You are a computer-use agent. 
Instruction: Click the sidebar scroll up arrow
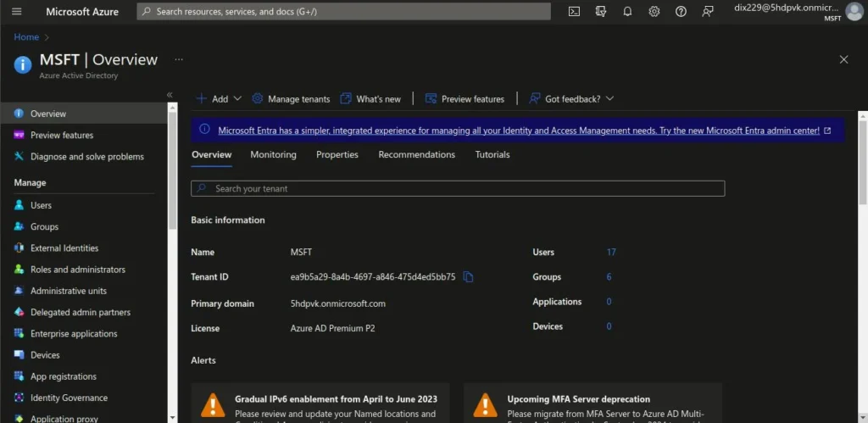[x=172, y=107]
